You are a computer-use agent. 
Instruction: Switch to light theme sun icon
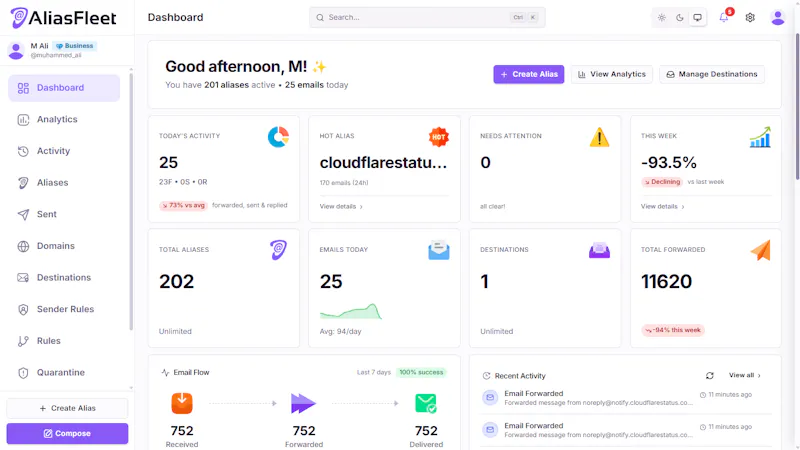(x=662, y=18)
